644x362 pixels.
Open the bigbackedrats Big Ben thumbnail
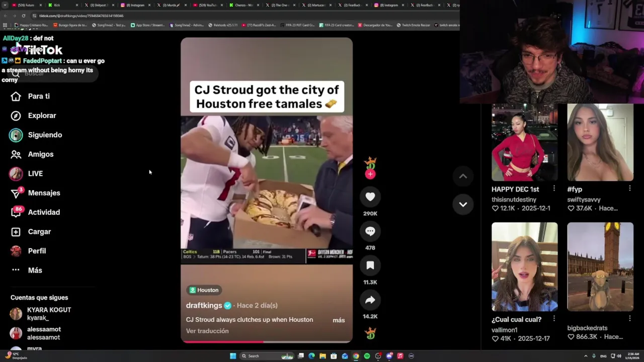click(600, 267)
